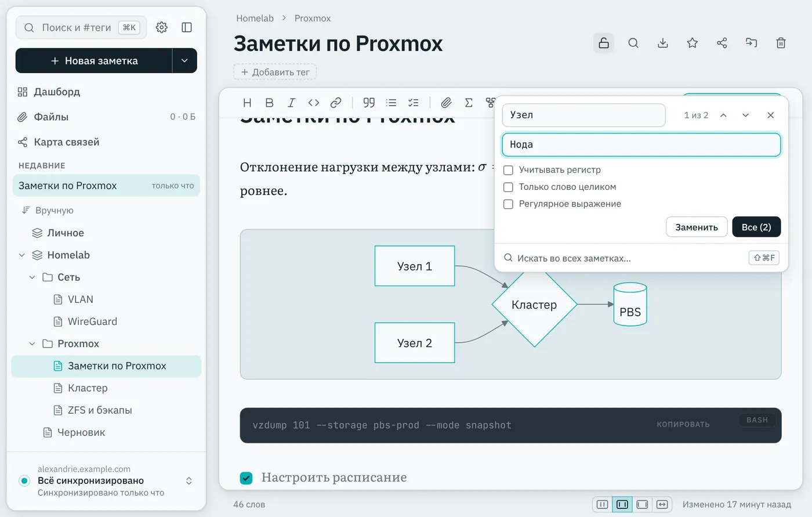Apply italic formatting in editor toolbar
This screenshot has height=517, width=812.
pyautogui.click(x=291, y=103)
